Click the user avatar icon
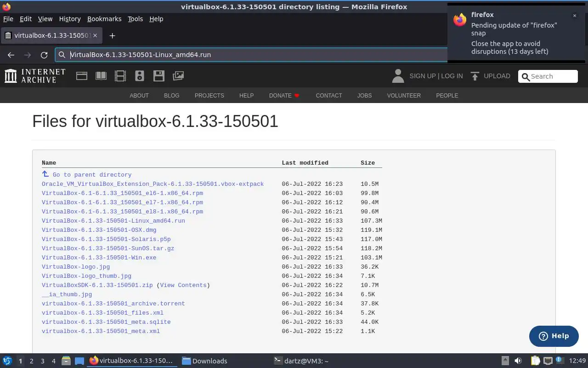This screenshot has width=588, height=368. coord(398,76)
